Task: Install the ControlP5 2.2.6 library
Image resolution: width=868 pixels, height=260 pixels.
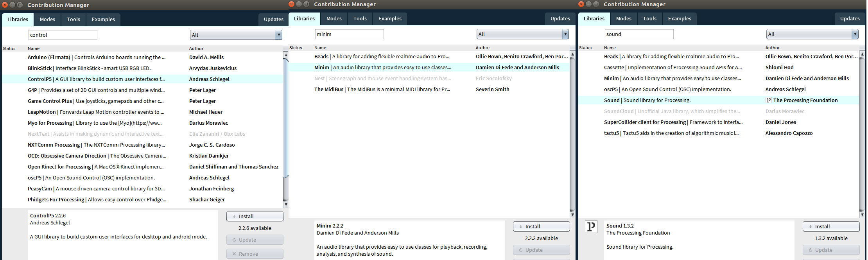Action: (255, 216)
